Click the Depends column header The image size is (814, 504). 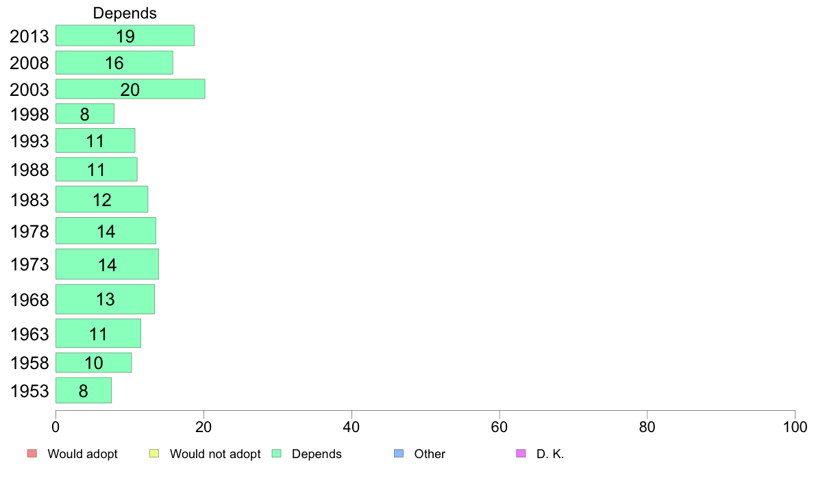coord(125,13)
